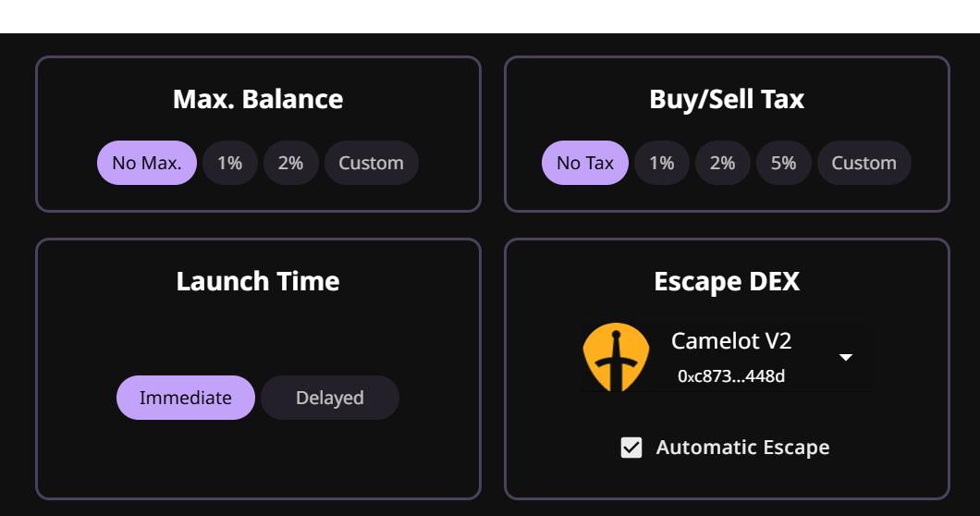Switch launch time to Delayed
Viewport: 980px width, 516px height.
click(x=330, y=398)
